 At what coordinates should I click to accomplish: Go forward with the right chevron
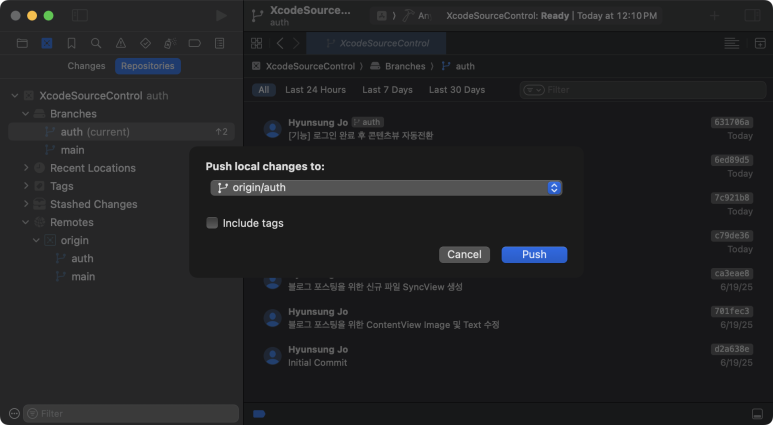point(296,43)
